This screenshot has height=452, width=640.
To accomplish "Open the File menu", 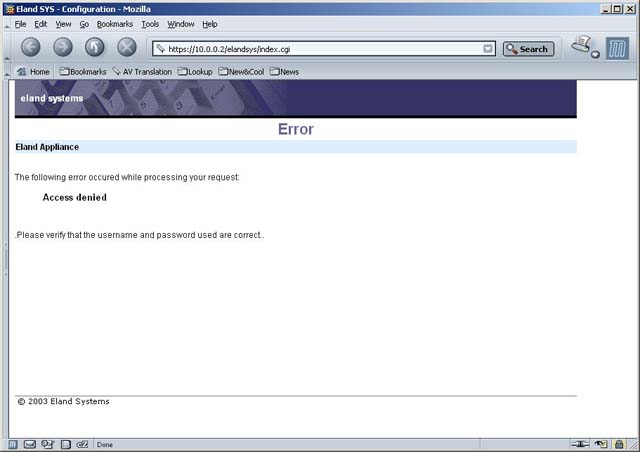I will pos(20,24).
